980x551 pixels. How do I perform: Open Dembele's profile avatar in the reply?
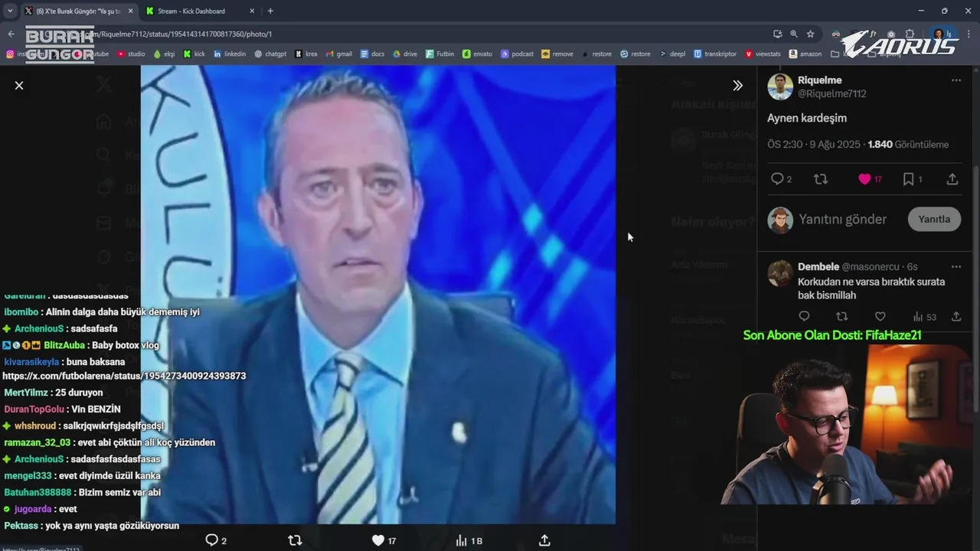[780, 273]
